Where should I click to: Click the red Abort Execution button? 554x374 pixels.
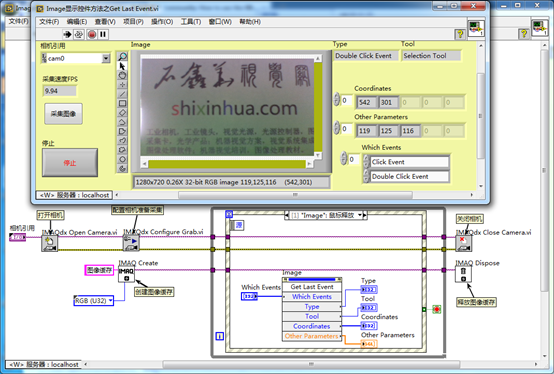coord(92,34)
